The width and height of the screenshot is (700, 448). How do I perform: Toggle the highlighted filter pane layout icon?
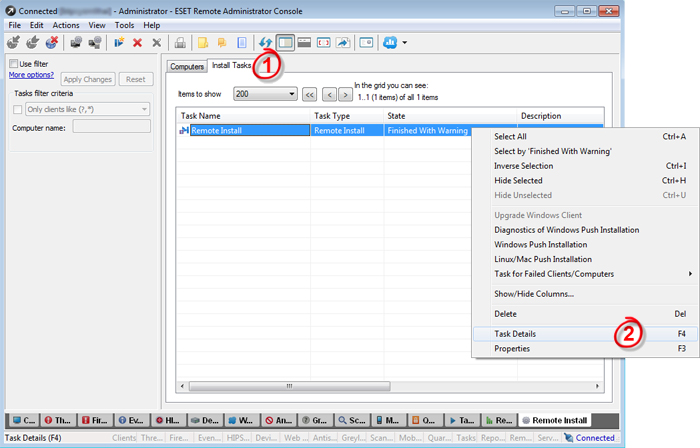pyautogui.click(x=285, y=43)
